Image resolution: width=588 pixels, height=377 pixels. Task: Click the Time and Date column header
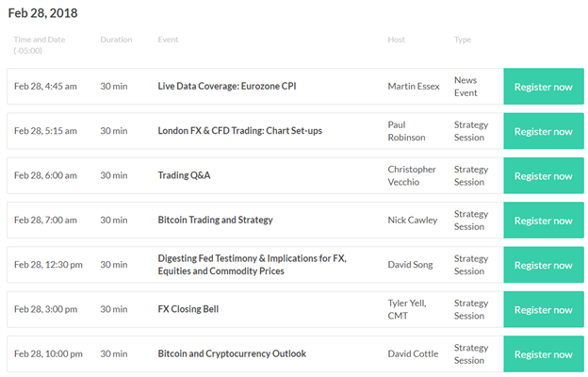point(40,45)
